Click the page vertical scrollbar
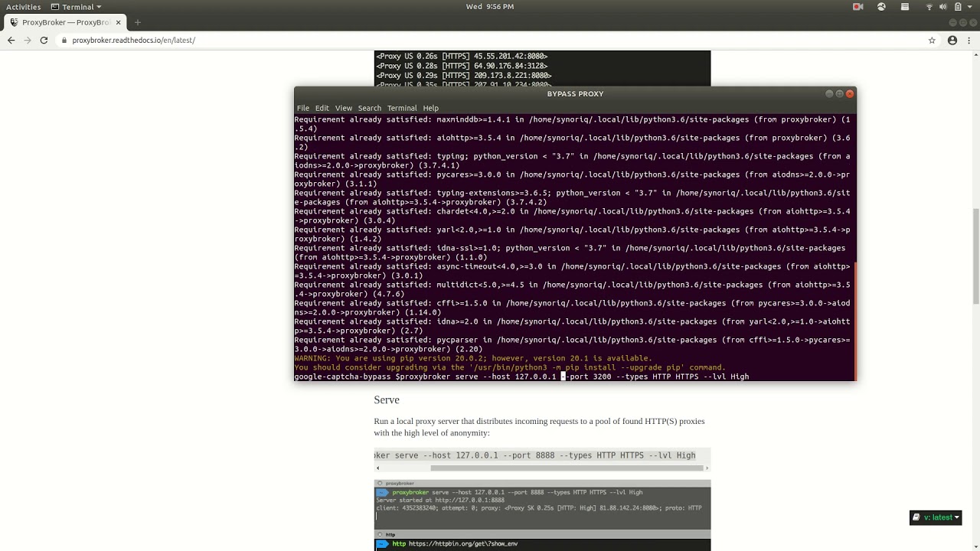980x551 pixels. point(975,256)
